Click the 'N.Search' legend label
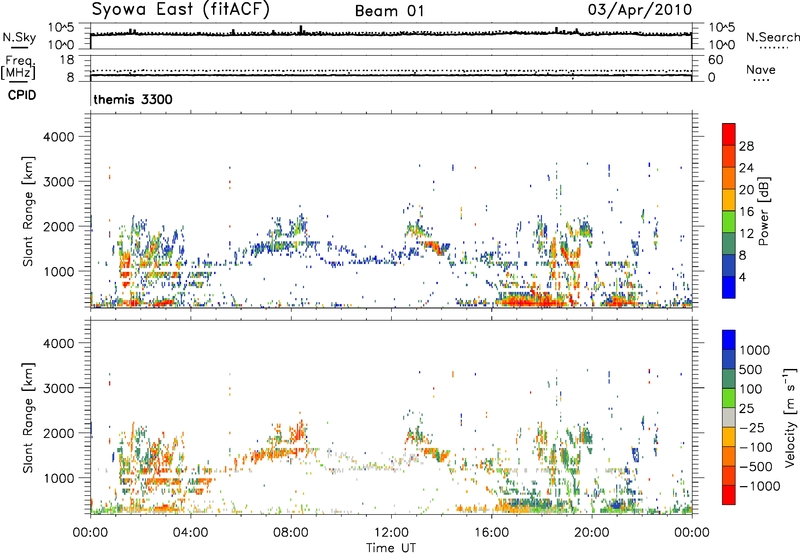 point(773,37)
